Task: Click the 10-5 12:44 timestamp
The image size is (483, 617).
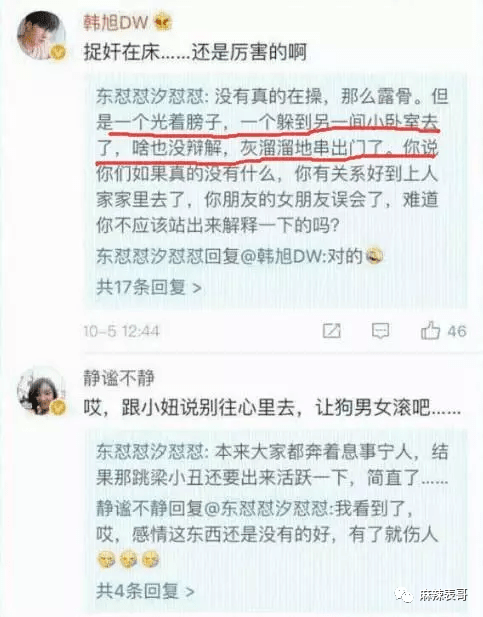Action: pyautogui.click(x=121, y=331)
